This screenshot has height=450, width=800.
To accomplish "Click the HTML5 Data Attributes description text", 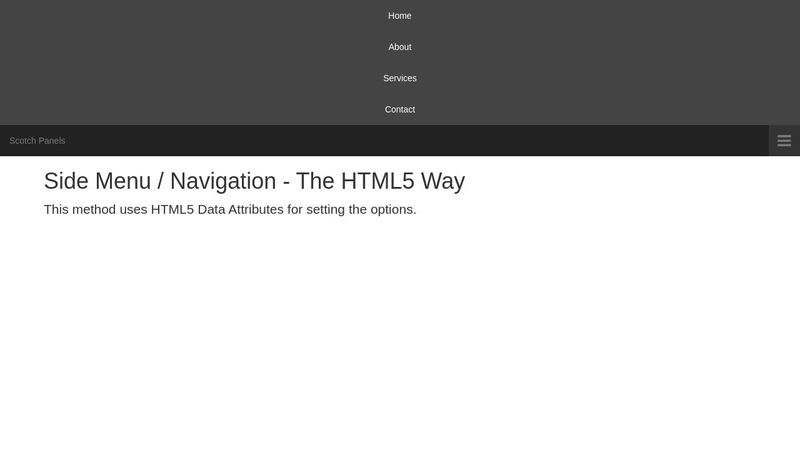I will click(230, 210).
